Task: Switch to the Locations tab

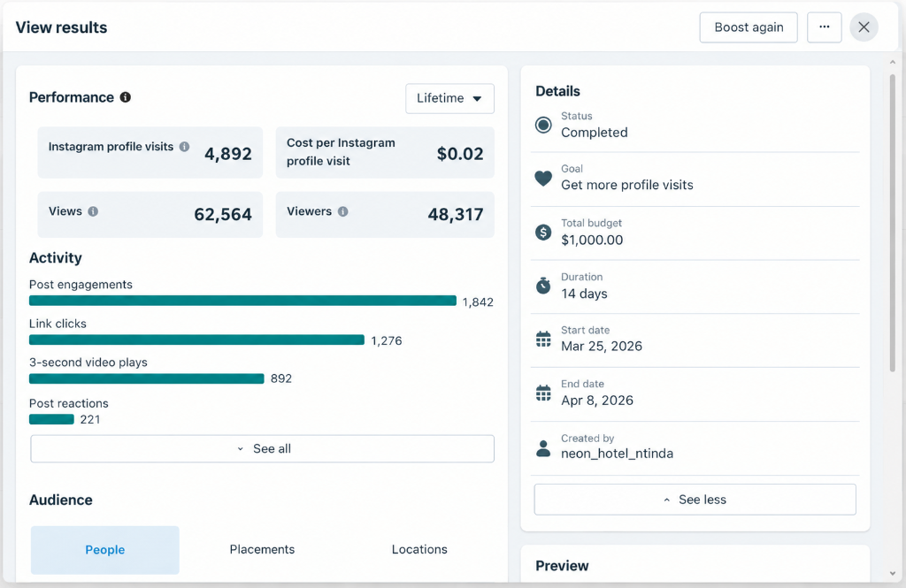Action: 419,549
